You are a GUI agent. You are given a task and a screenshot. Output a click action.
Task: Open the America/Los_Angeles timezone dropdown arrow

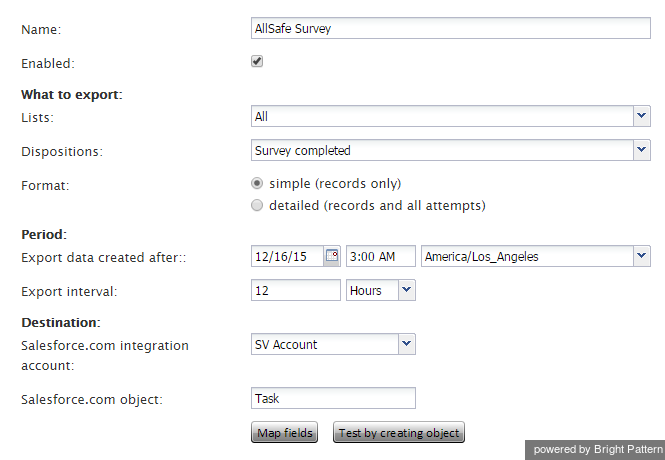[x=642, y=256]
